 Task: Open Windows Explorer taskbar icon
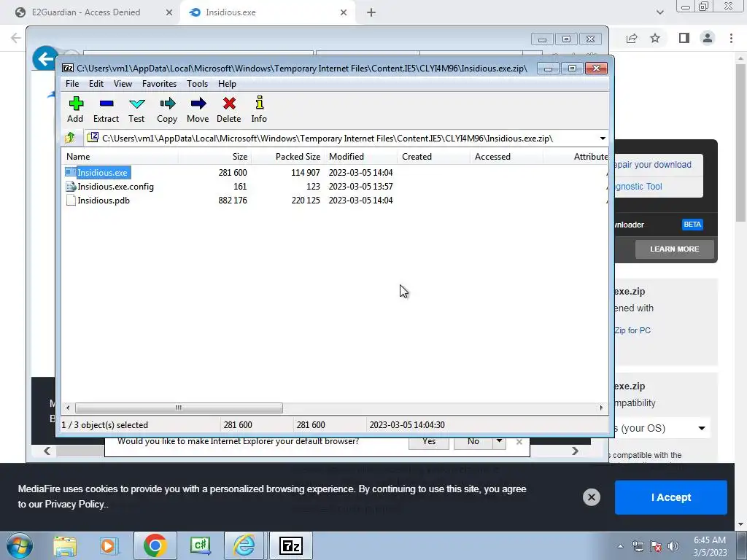point(65,546)
